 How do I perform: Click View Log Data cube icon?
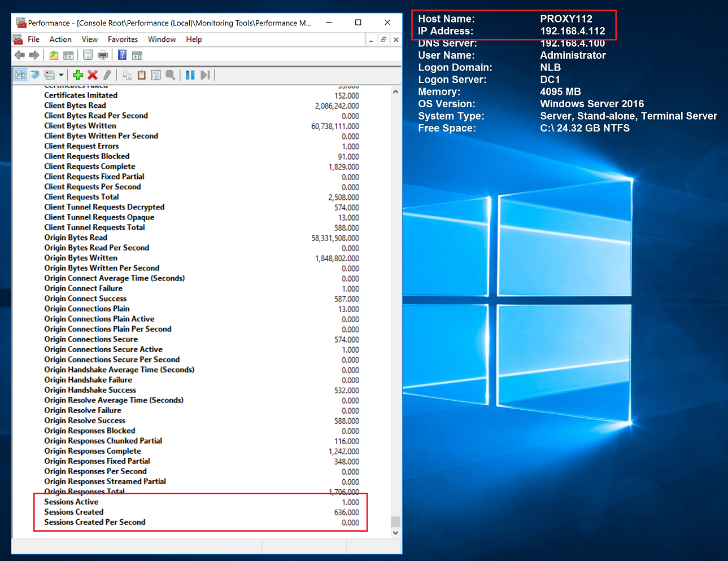pyautogui.click(x=34, y=74)
